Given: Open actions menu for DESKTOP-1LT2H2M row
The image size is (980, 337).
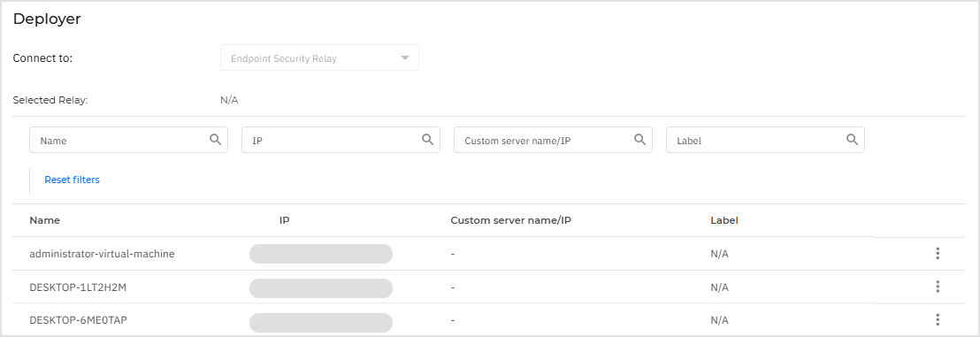Looking at the screenshot, I should point(938,287).
